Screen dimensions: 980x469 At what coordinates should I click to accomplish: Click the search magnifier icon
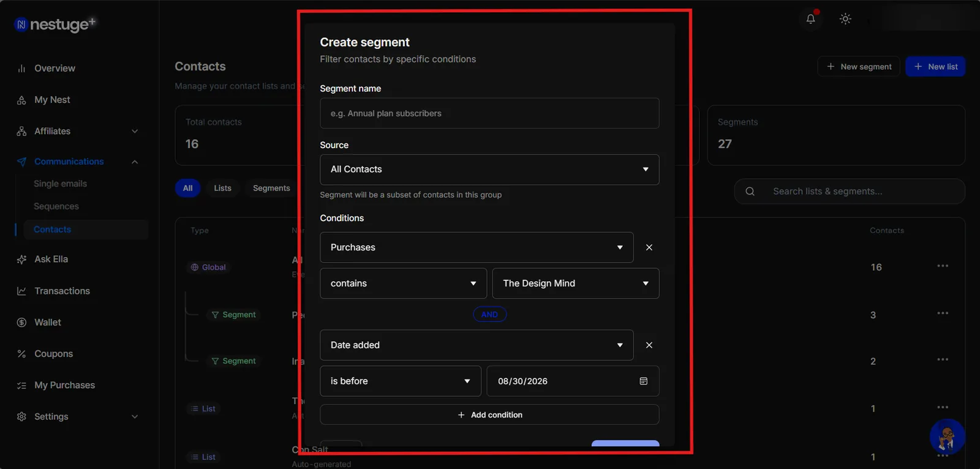pos(750,192)
